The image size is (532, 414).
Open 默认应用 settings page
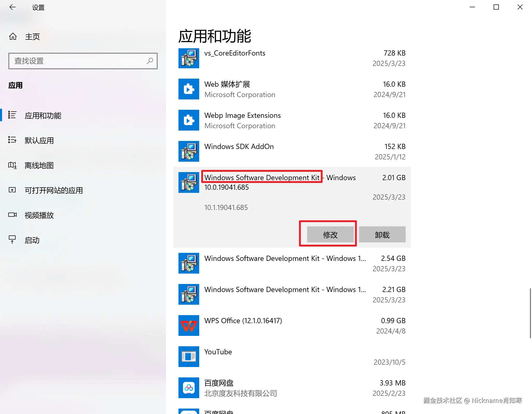39,140
